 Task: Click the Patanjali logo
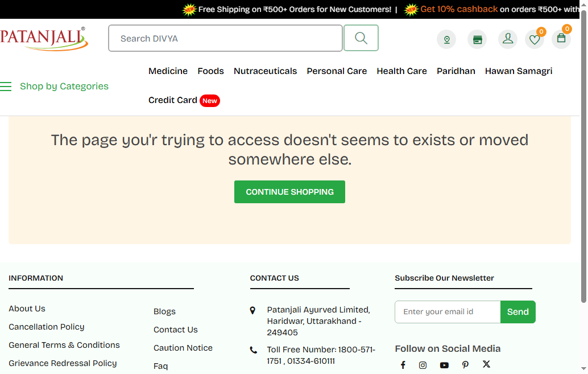44,38
